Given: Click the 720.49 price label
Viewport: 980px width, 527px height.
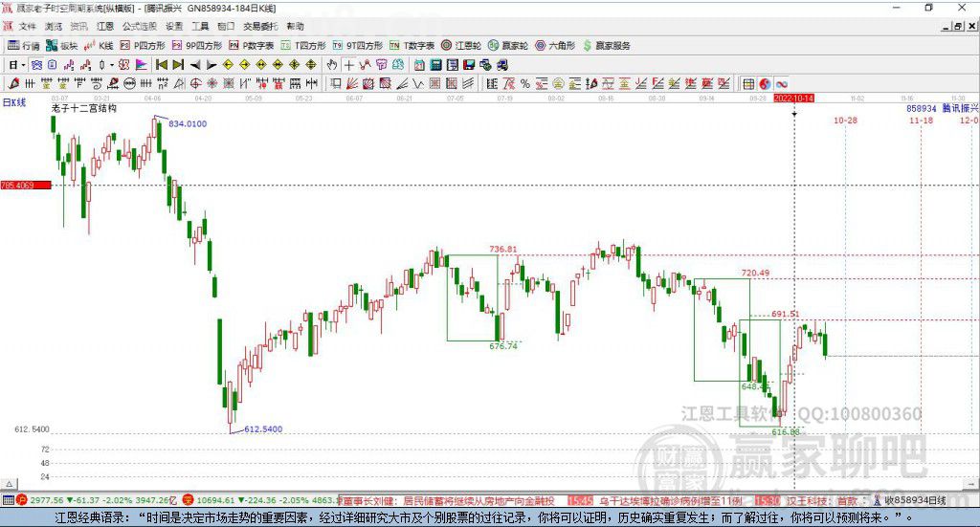Looking at the screenshot, I should 756,273.
